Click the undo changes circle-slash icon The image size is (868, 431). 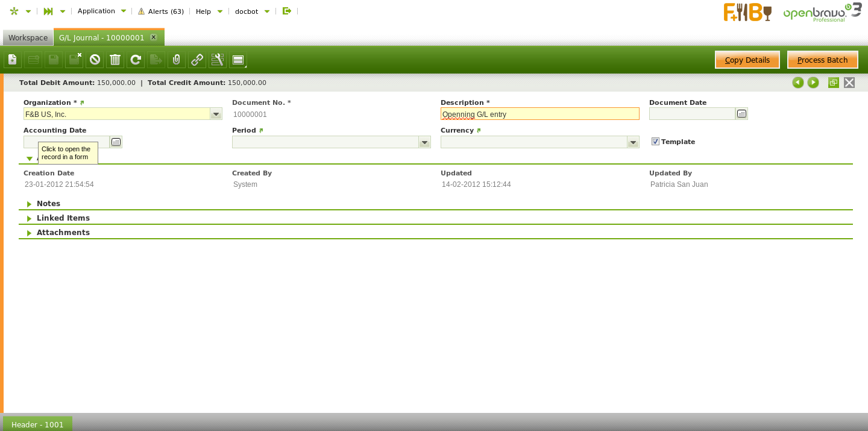95,60
